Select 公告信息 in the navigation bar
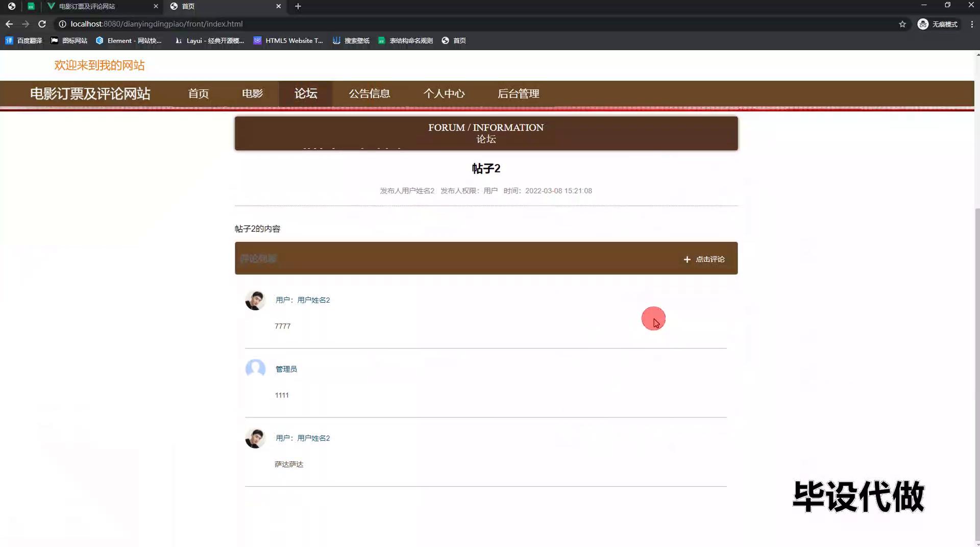Viewport: 980px width, 547px height. (x=369, y=93)
